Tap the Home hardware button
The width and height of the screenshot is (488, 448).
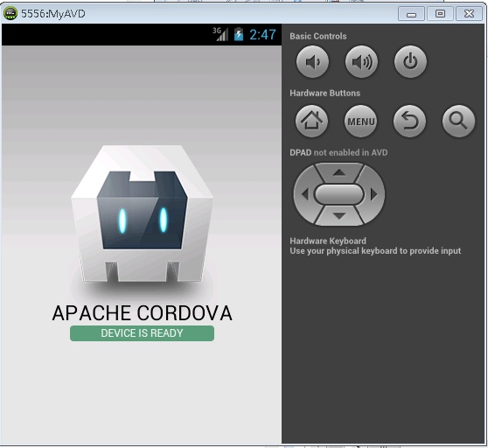311,121
